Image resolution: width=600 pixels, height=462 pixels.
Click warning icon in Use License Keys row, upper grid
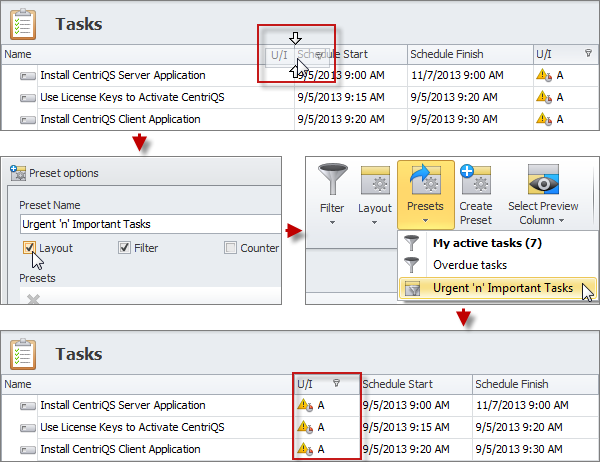(x=544, y=97)
